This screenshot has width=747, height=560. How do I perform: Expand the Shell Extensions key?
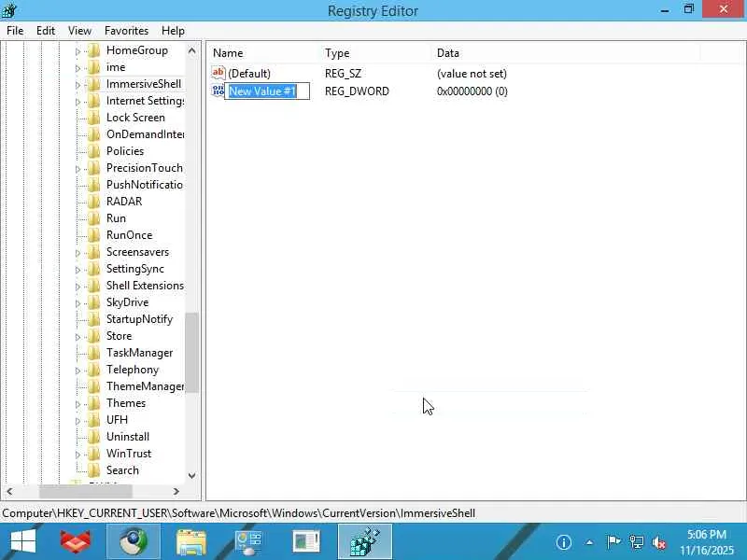78,287
